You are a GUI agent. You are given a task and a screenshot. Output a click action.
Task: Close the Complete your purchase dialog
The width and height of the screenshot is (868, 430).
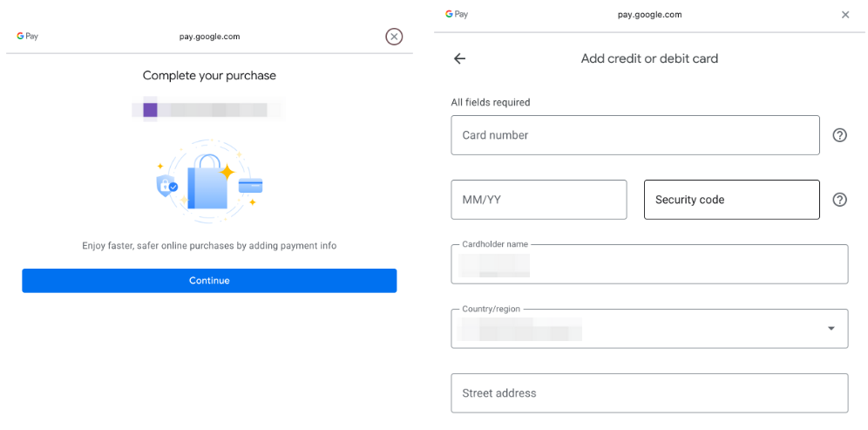394,37
